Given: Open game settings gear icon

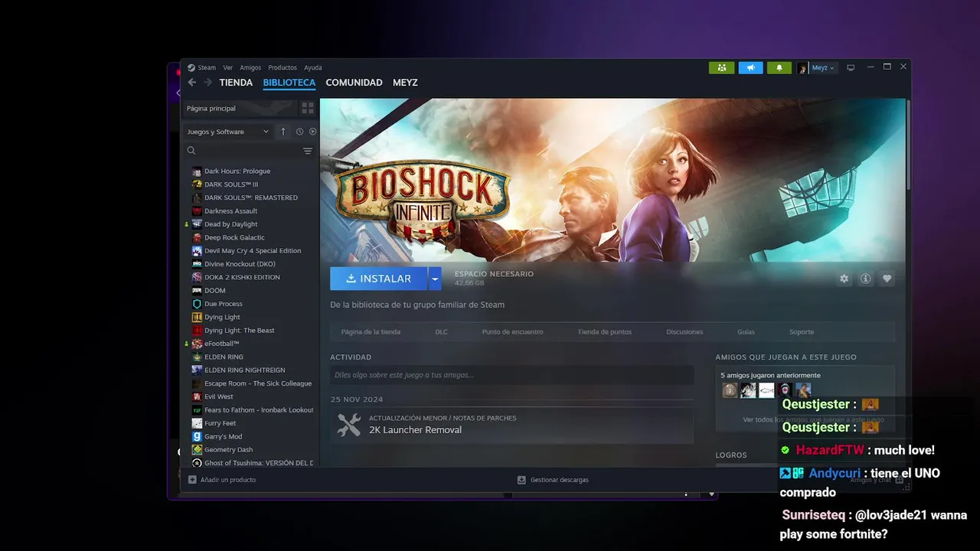Looking at the screenshot, I should click(x=844, y=279).
